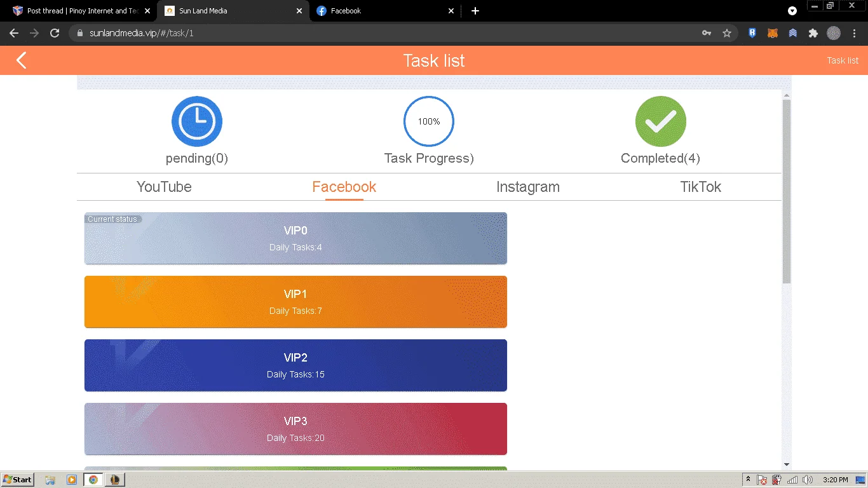Click the Chrome taskbar button
Viewport: 868px width, 488px height.
(x=93, y=480)
